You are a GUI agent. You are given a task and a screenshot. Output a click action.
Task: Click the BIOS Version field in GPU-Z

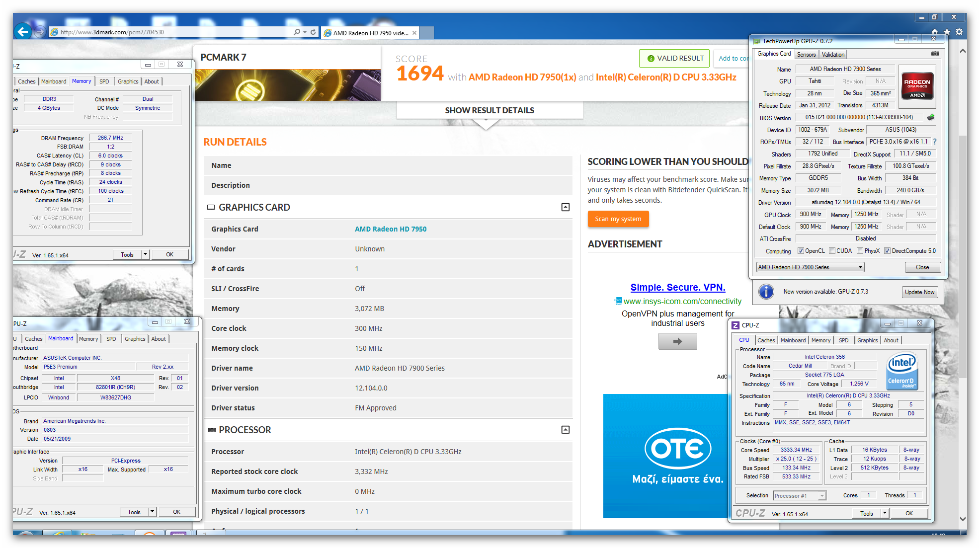(860, 117)
